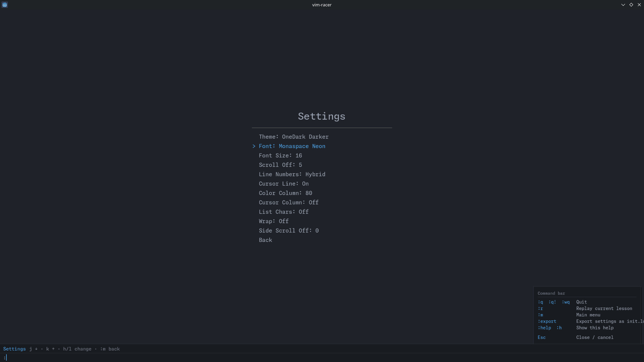The image size is (644, 362).
Task: Click the ':export' command in help panel
Action: click(x=547, y=321)
